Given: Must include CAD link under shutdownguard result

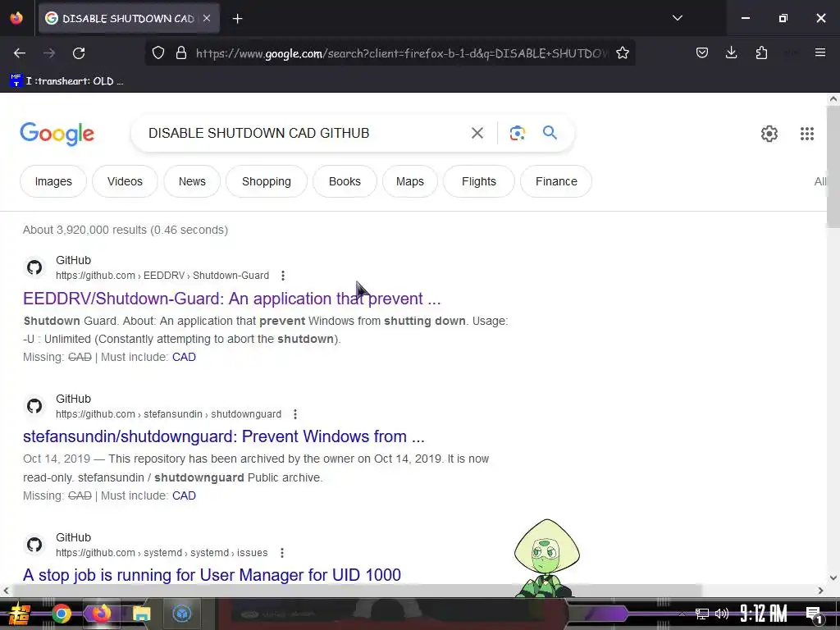Looking at the screenshot, I should point(184,496).
